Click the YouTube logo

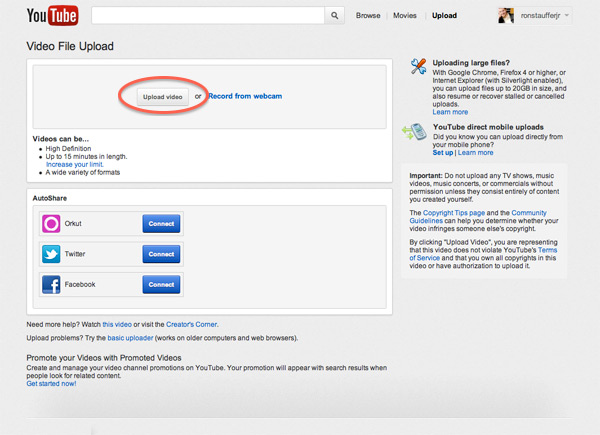point(52,16)
